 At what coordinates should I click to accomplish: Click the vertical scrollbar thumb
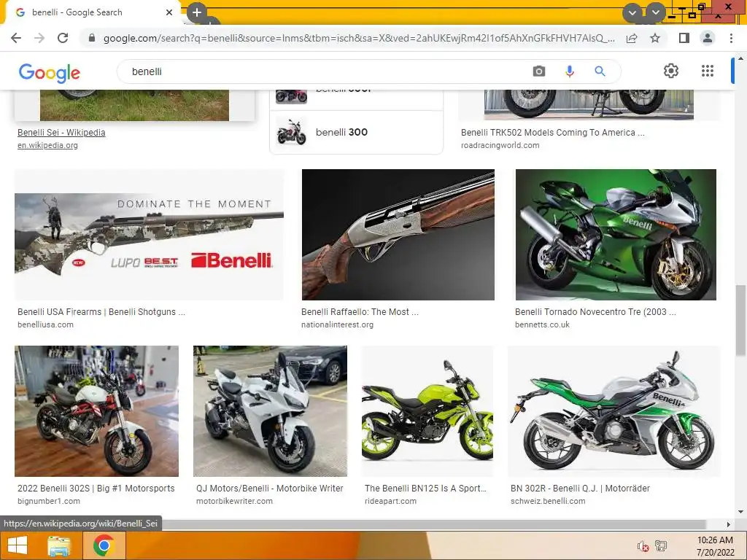(x=740, y=320)
